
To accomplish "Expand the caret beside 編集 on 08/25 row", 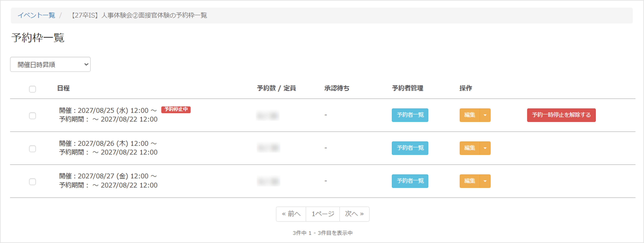I will (x=485, y=115).
